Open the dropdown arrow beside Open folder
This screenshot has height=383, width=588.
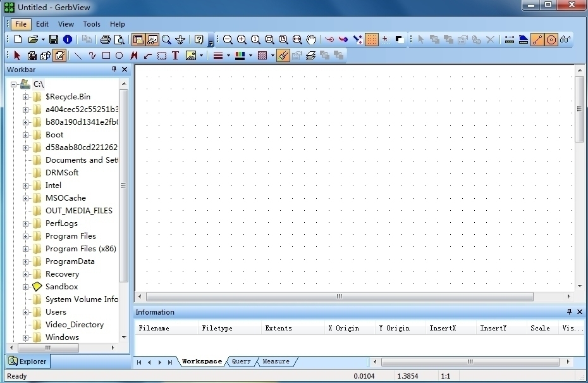click(43, 39)
